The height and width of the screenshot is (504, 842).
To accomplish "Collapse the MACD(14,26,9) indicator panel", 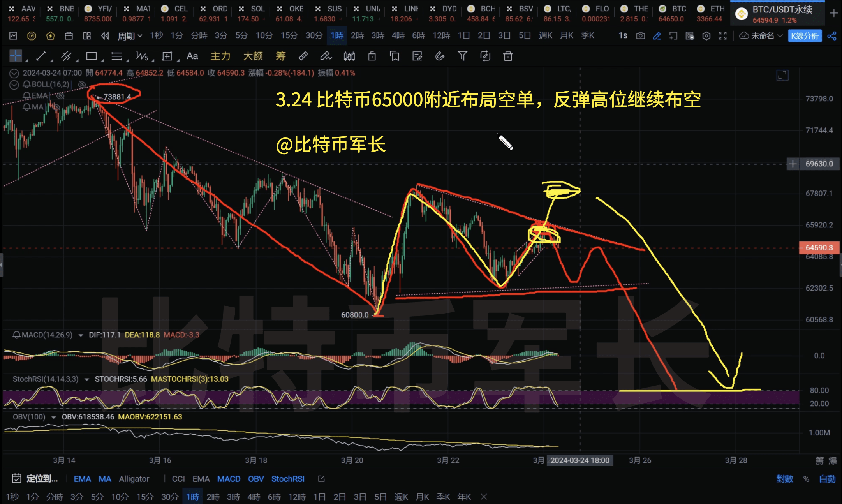I will (x=80, y=335).
